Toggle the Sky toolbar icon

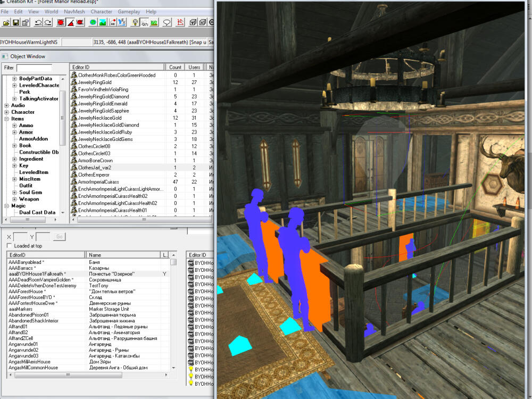click(145, 22)
